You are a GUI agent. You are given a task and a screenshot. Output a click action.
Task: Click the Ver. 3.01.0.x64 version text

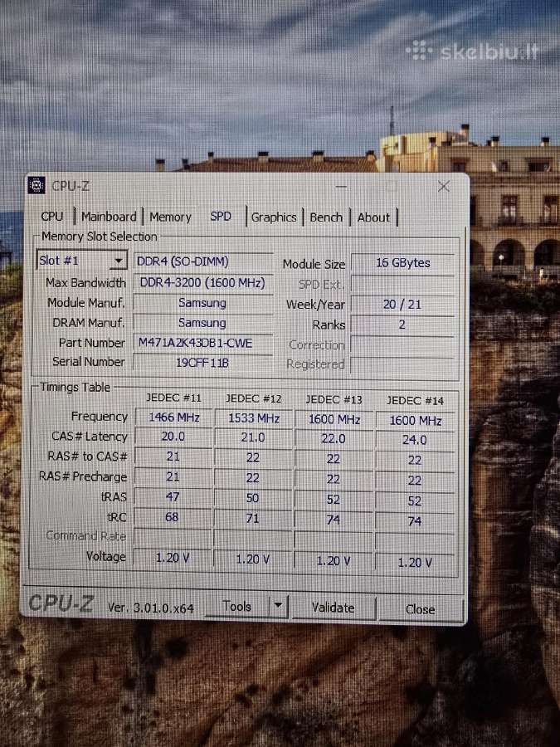pyautogui.click(x=150, y=608)
